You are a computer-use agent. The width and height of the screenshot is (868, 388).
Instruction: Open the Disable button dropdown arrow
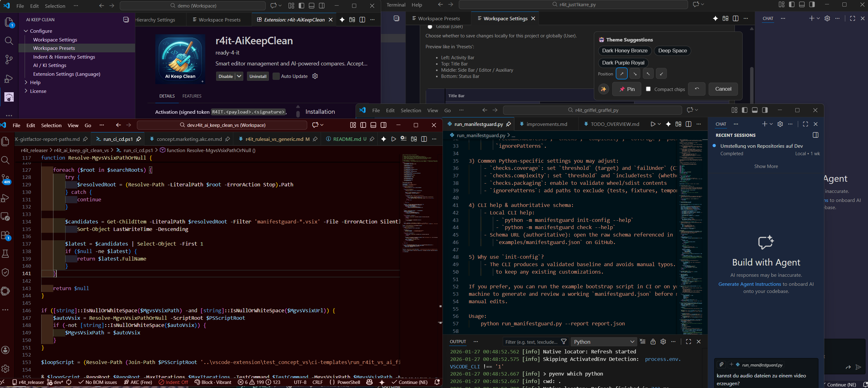[239, 76]
